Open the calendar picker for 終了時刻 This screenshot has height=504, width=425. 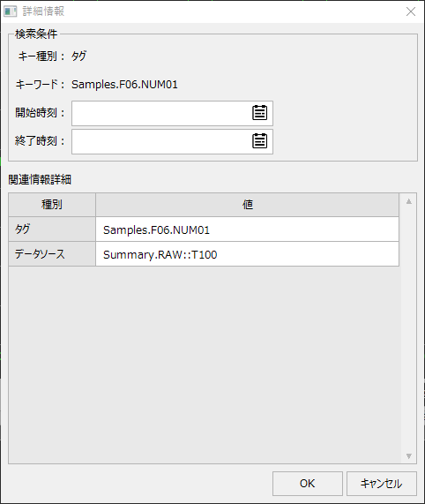(259, 141)
